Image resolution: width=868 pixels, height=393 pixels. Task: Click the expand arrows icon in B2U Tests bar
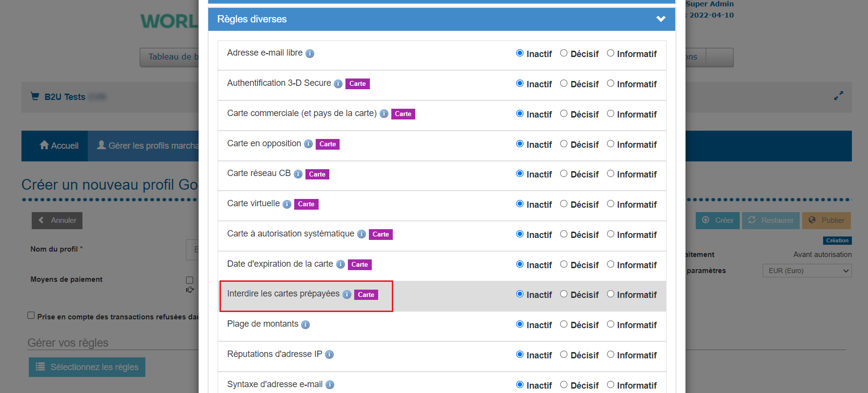coord(838,96)
